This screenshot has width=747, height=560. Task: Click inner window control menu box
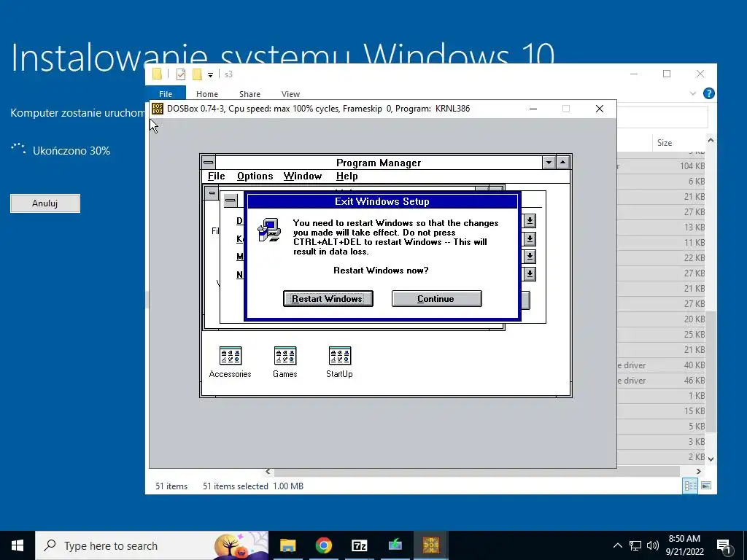(x=212, y=192)
